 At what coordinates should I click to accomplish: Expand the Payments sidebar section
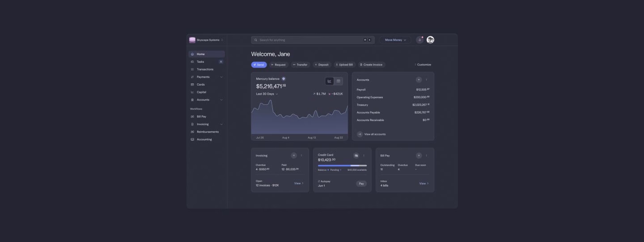click(207, 77)
